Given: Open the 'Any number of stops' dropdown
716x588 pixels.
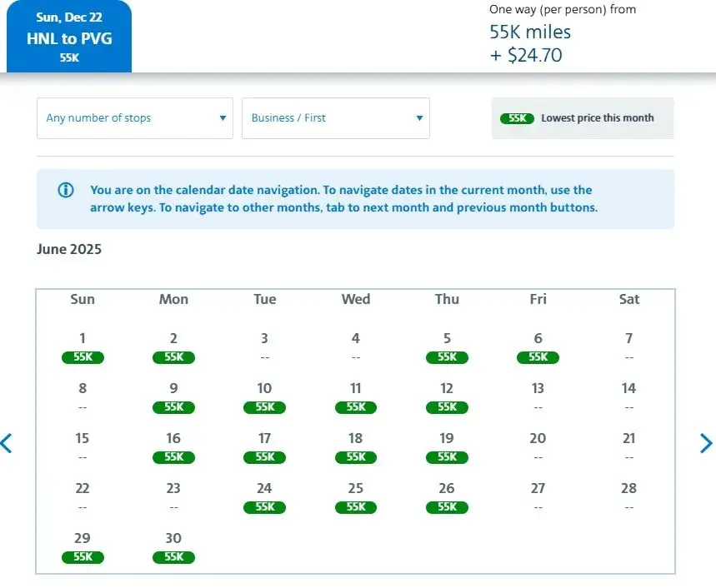Looking at the screenshot, I should click(x=135, y=118).
